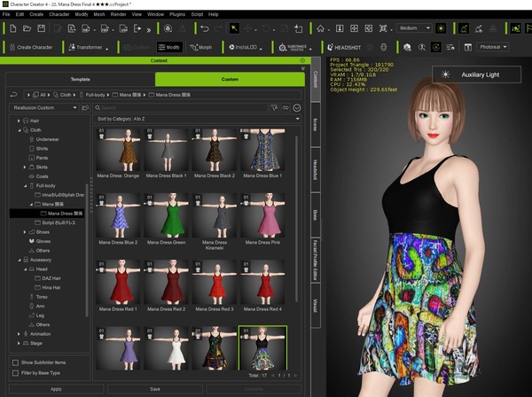Open the Plugins menu
Image resolution: width=532 pixels, height=397 pixels.
pyautogui.click(x=177, y=14)
